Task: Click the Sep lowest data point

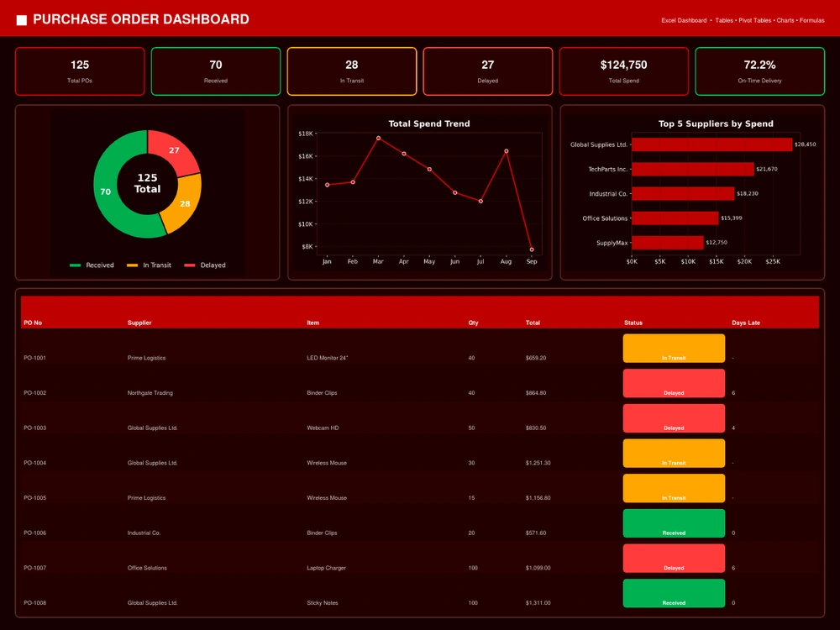Action: [x=532, y=249]
